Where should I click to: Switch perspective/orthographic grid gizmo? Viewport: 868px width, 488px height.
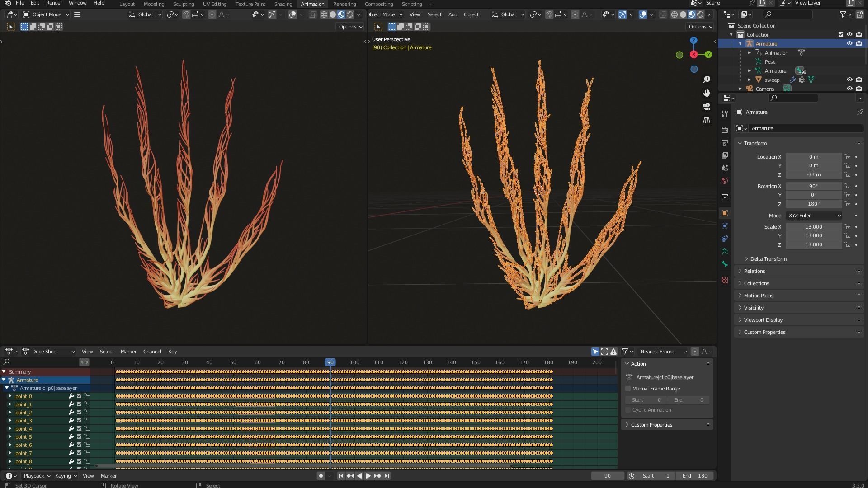707,121
